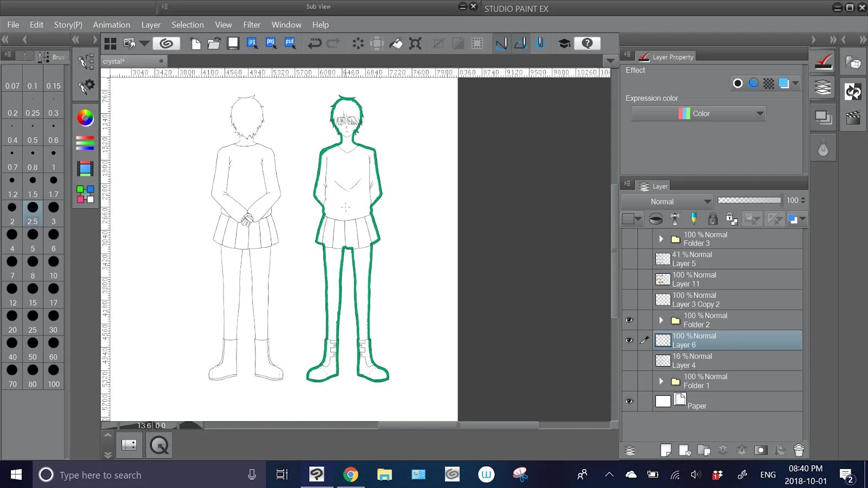Toggle visibility of Folder 2

tap(629, 320)
